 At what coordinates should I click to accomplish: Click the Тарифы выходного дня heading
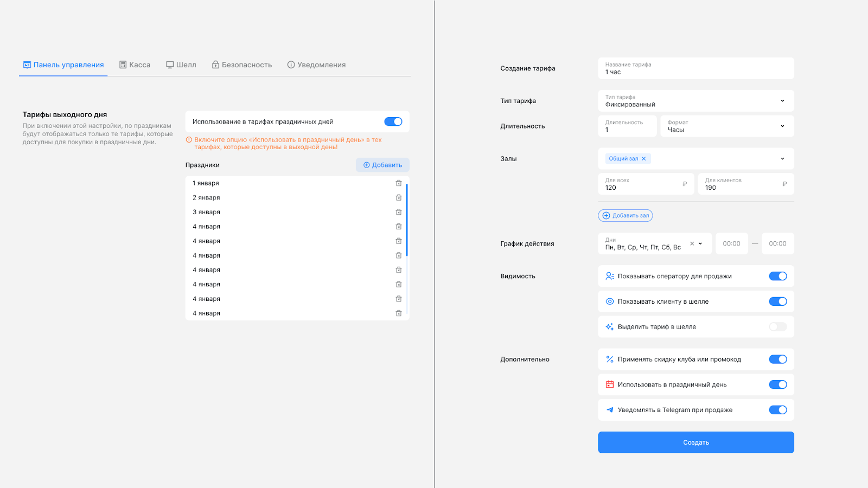click(x=65, y=114)
